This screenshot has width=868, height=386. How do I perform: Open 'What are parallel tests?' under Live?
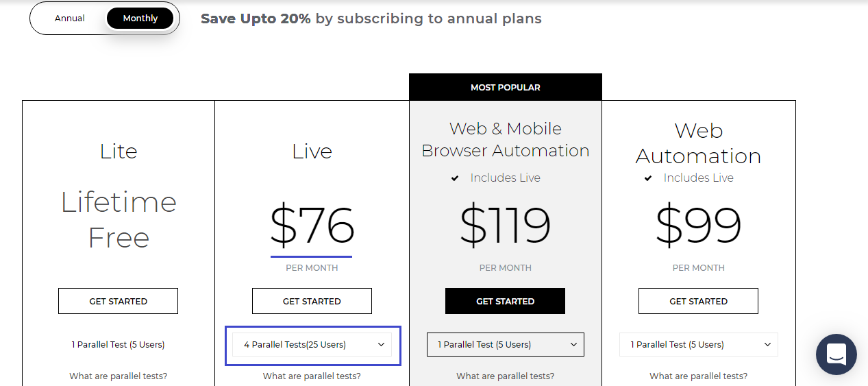click(312, 376)
